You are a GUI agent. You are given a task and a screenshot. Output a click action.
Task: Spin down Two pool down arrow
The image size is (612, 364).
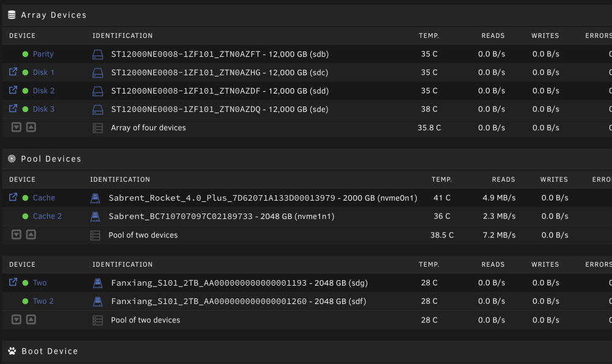tap(16, 319)
